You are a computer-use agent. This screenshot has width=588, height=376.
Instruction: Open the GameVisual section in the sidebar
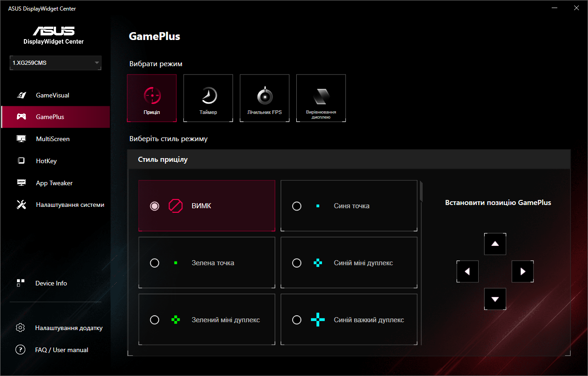click(x=52, y=95)
